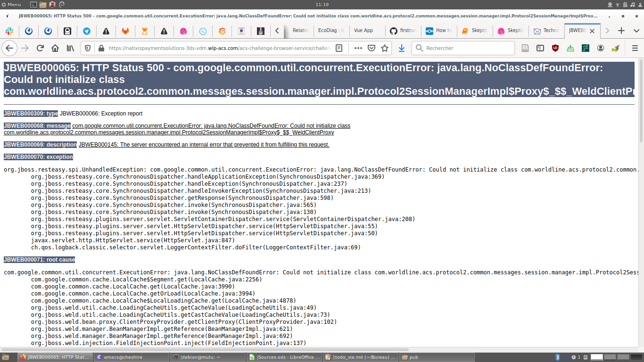Image resolution: width=644 pixels, height=362 pixels.
Task: Open the pinned hourglass tab
Action: [145, 31]
